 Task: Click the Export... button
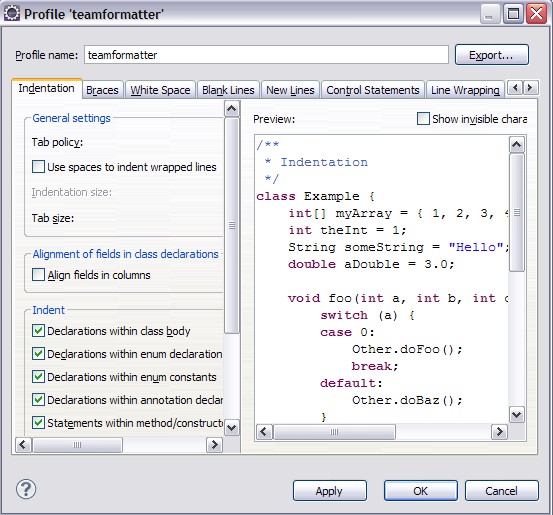(492, 55)
